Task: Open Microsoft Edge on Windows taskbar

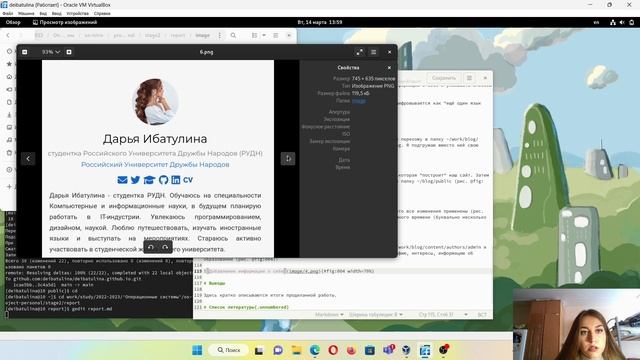Action: click(315, 350)
